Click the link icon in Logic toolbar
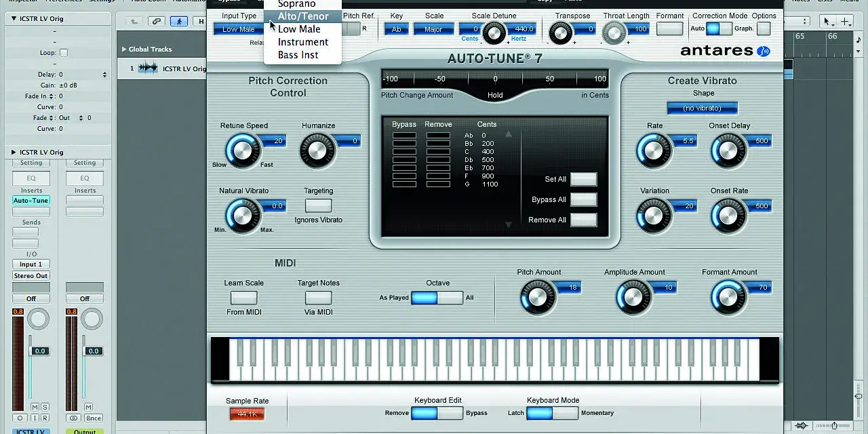 tap(157, 22)
